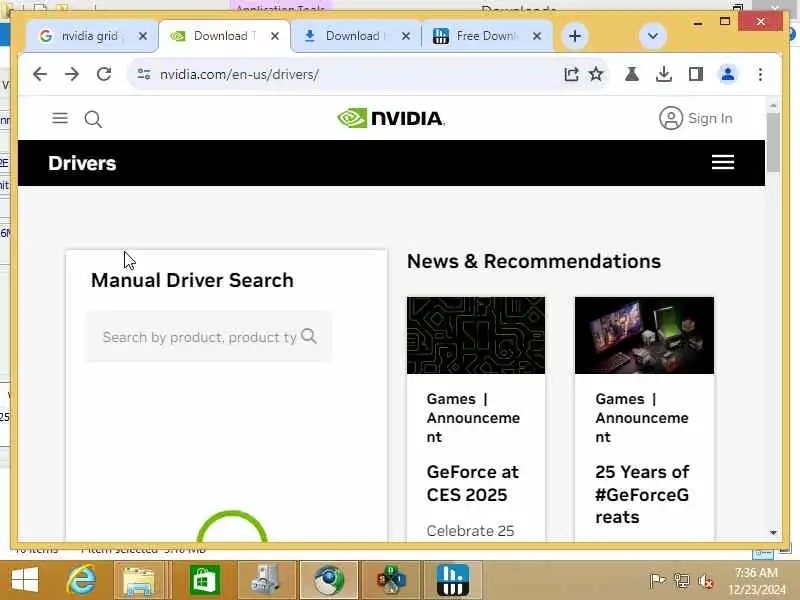Screen dimensions: 800x600
Task: Click the page scroll up arrow
Action: (773, 106)
